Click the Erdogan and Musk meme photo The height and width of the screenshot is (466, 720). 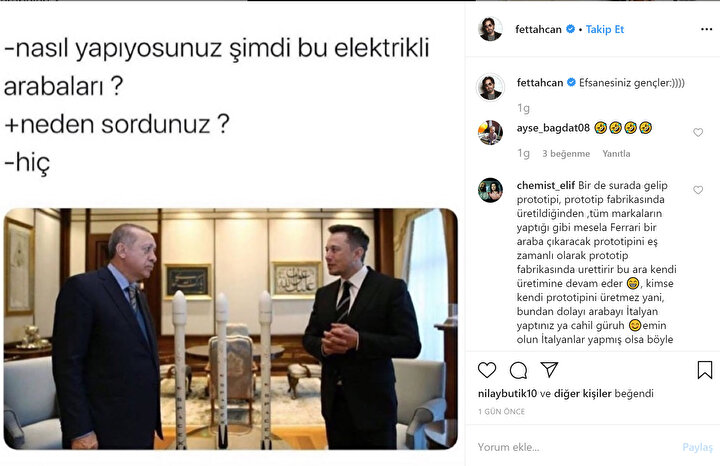pyautogui.click(x=231, y=329)
